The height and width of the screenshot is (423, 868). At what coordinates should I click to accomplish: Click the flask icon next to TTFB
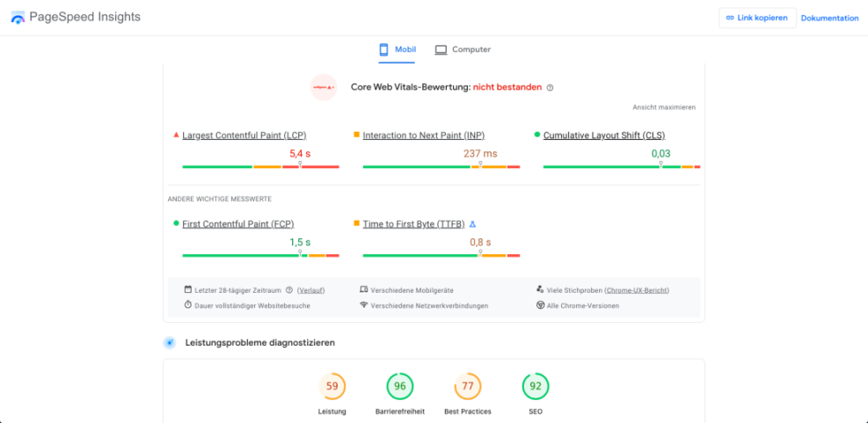click(472, 224)
